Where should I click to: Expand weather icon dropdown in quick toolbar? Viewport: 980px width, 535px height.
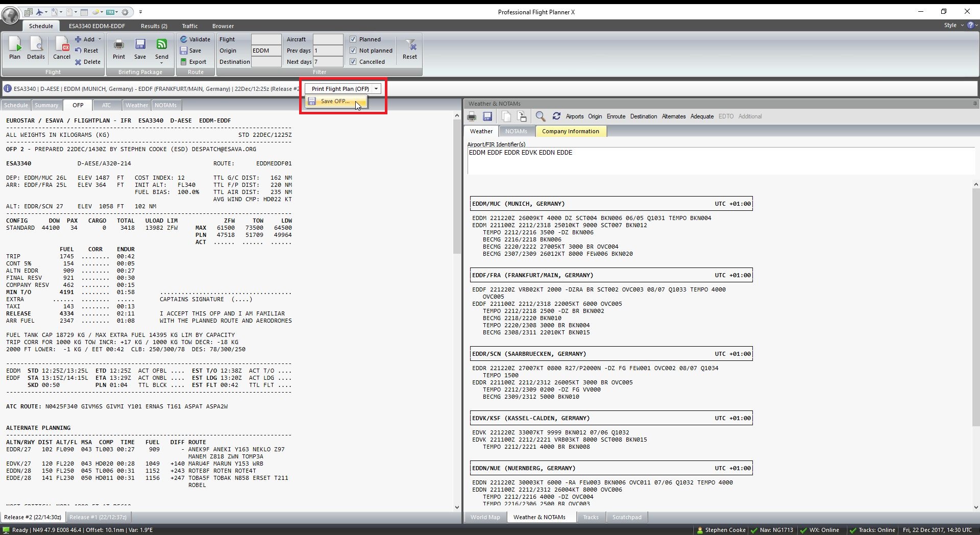[x=102, y=12]
